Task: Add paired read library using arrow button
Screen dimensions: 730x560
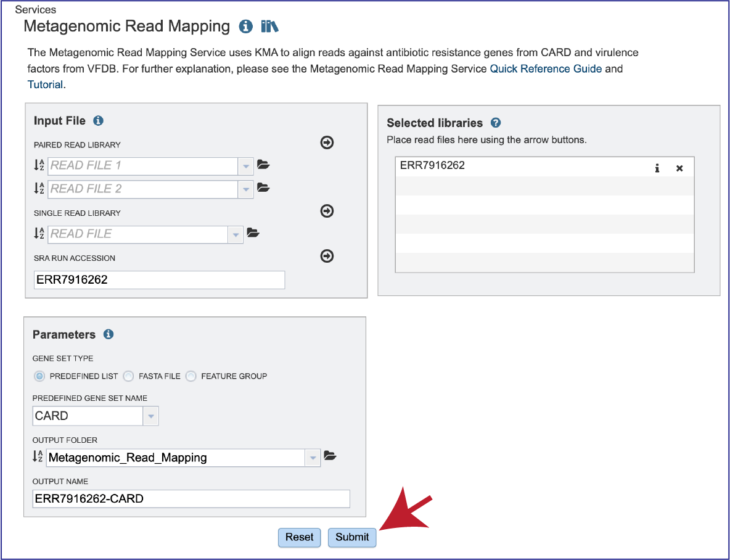Action: point(327,142)
